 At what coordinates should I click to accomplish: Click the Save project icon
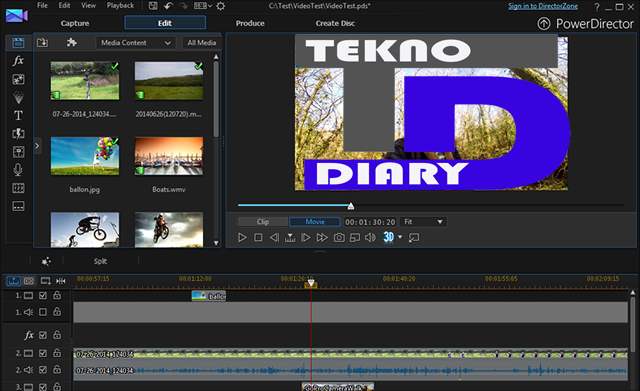tap(153, 6)
